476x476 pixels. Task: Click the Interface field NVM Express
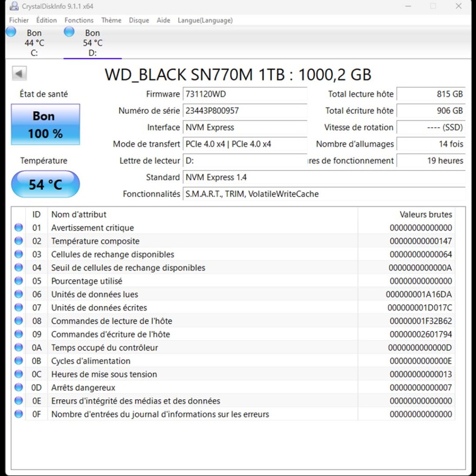pyautogui.click(x=245, y=127)
